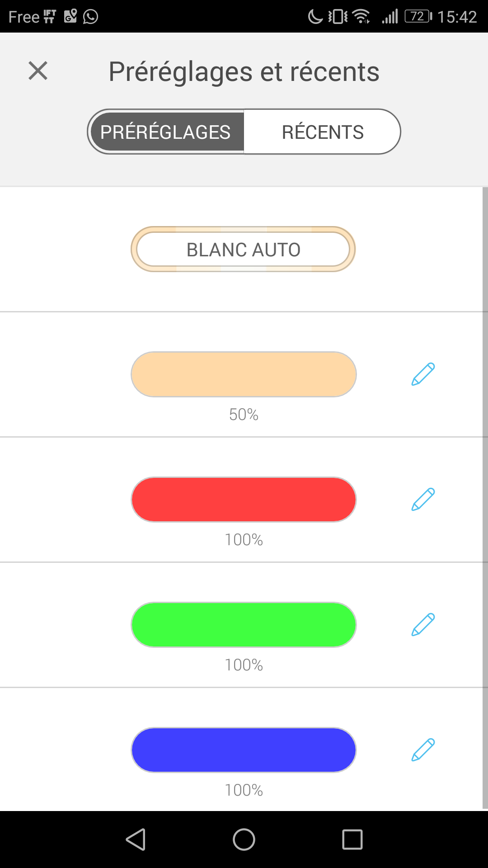Edit the warm white preset with pencil icon
488x868 pixels.
pos(423,374)
